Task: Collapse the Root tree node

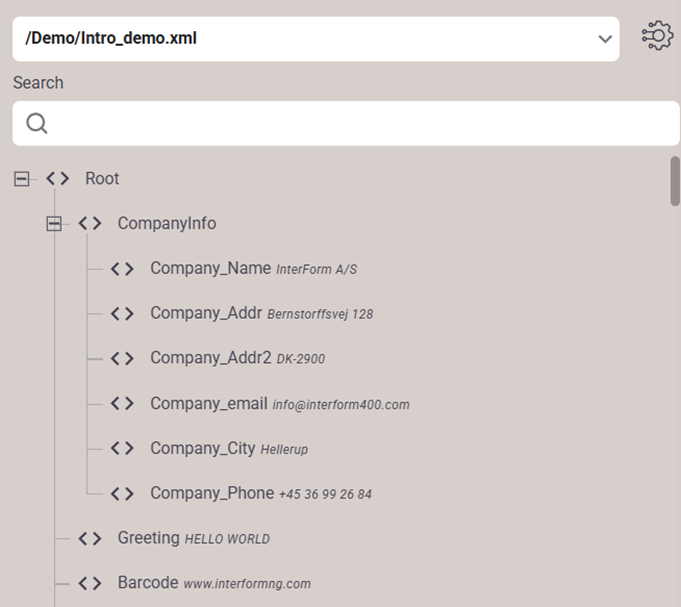Action: tap(21, 179)
